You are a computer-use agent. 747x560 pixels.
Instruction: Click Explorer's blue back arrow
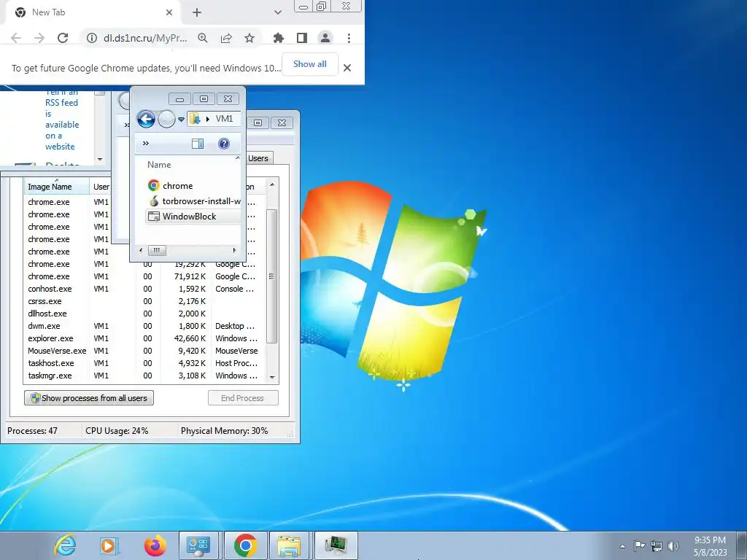point(146,119)
